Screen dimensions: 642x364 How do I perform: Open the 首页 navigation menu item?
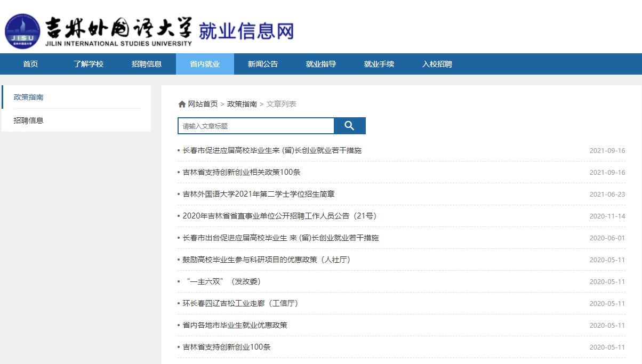pyautogui.click(x=30, y=64)
